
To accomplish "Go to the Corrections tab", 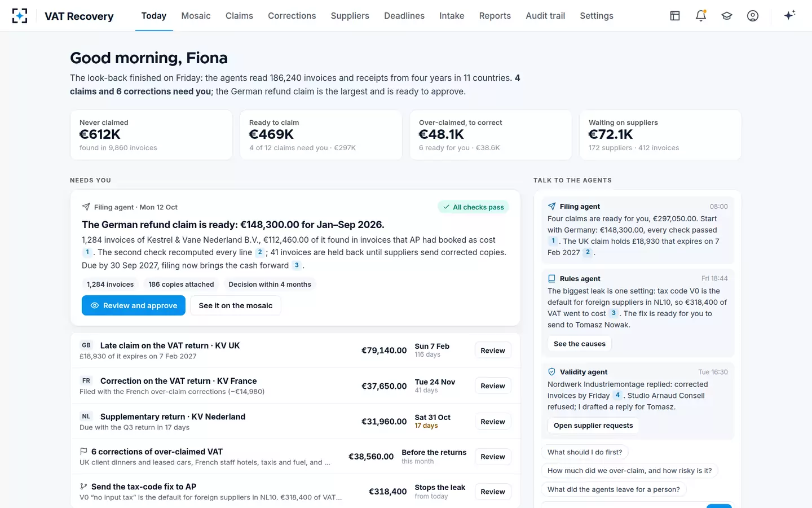I will (292, 16).
